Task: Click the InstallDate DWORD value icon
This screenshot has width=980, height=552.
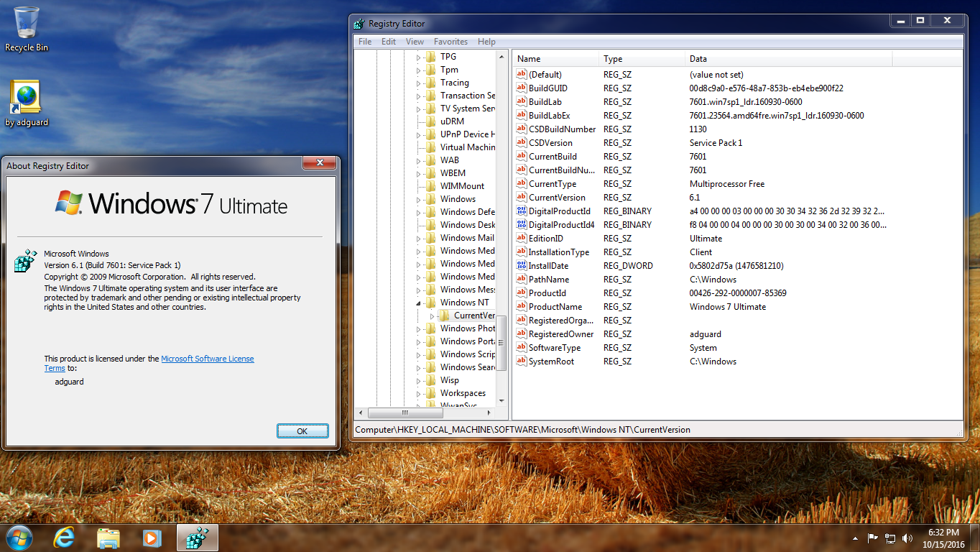Action: point(522,266)
